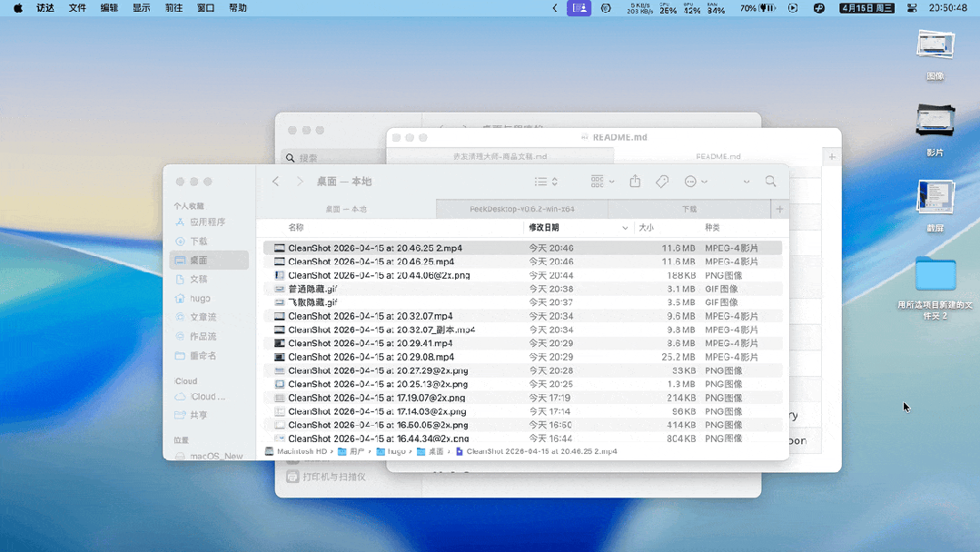Collapse menu bar icons with the chevron
Image resolution: width=980 pixels, height=552 pixels.
(x=555, y=8)
